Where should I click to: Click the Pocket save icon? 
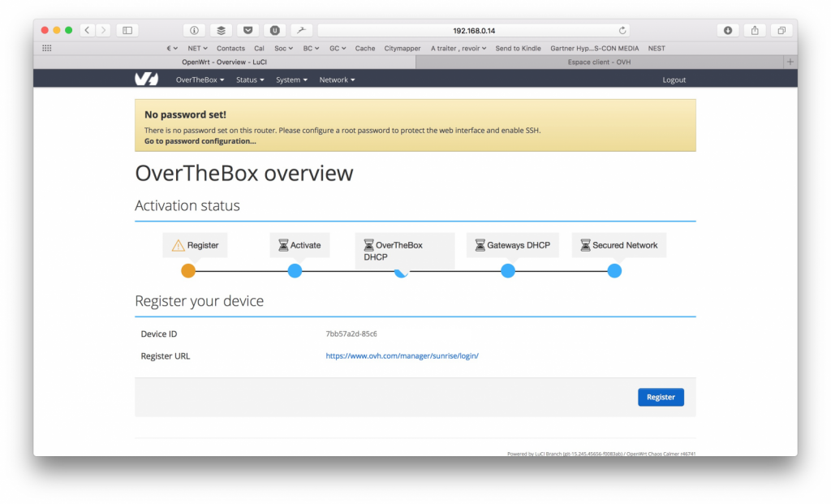click(x=248, y=30)
